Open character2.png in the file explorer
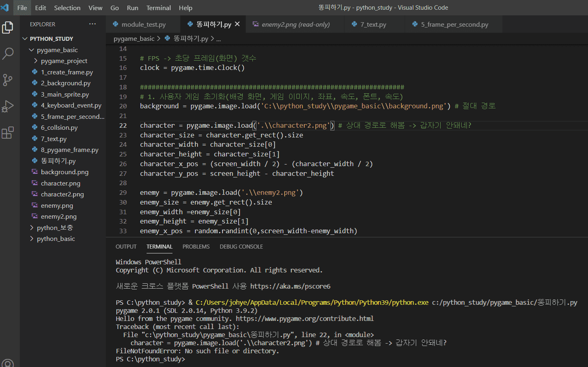 [62, 194]
